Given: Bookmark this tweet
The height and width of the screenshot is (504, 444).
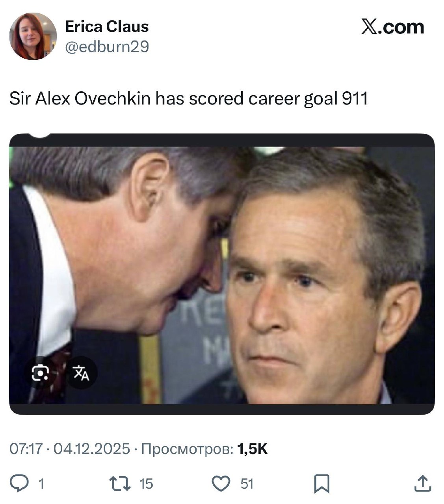Looking at the screenshot, I should pyautogui.click(x=322, y=484).
